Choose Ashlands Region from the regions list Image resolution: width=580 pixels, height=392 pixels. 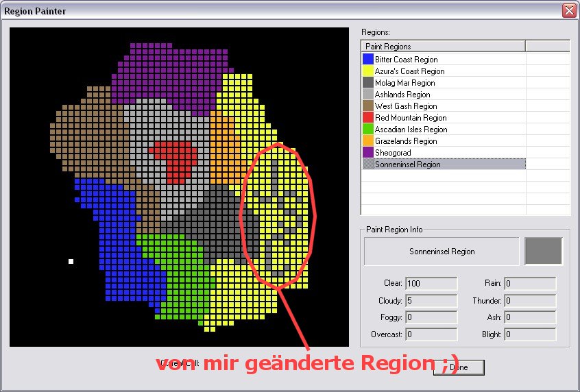pyautogui.click(x=402, y=95)
